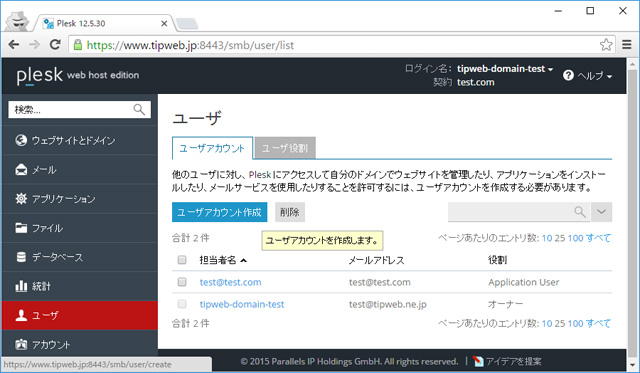Viewport: 640px width, 373px height.
Task: Tick the checkbox for test@test.com row
Action: tap(182, 282)
